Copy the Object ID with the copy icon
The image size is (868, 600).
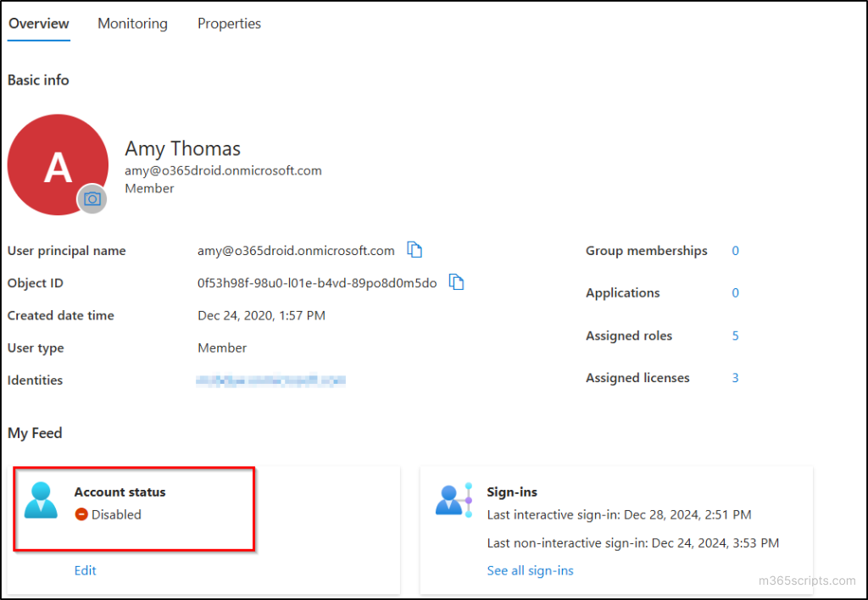[456, 281]
